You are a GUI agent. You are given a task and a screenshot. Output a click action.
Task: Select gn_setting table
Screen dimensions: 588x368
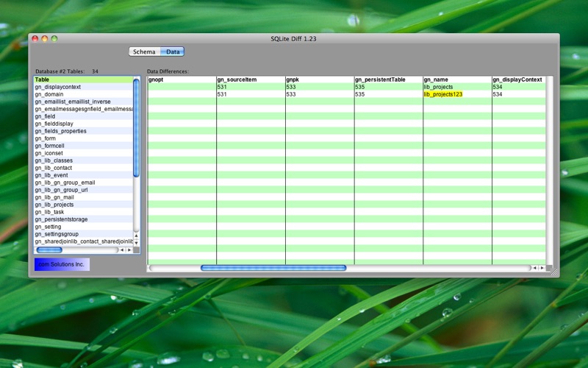[x=84, y=227]
